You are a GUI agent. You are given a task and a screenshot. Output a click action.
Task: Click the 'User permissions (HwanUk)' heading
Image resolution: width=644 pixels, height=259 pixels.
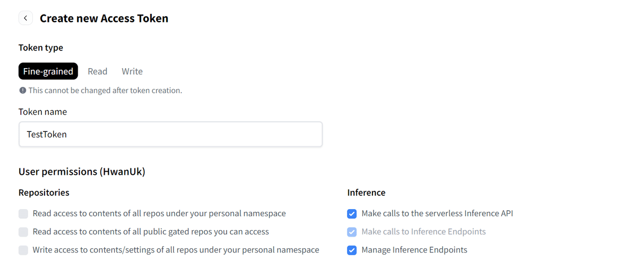pyautogui.click(x=82, y=172)
